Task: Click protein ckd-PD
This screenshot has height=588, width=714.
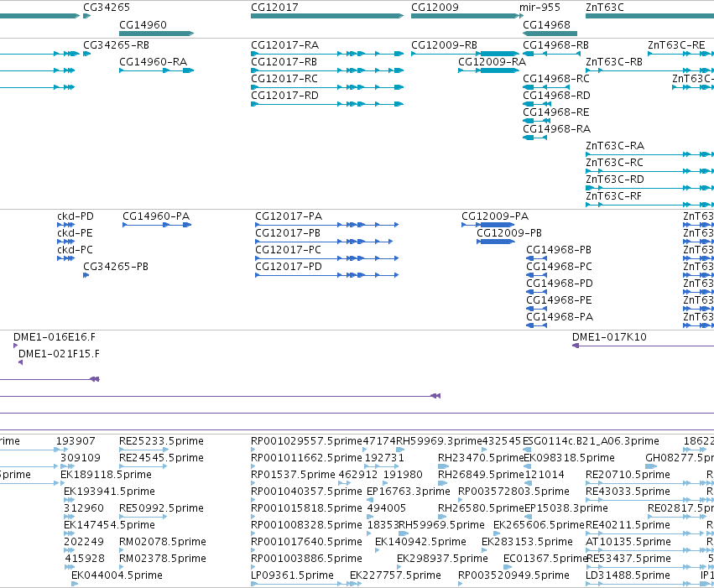Action: (76, 216)
